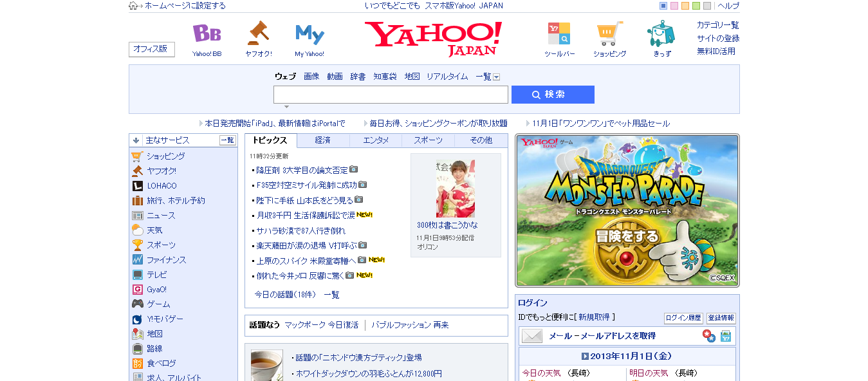Screen dimensions: 868x381
Task: Open ヤフオク! in the services sidebar
Action: (161, 171)
